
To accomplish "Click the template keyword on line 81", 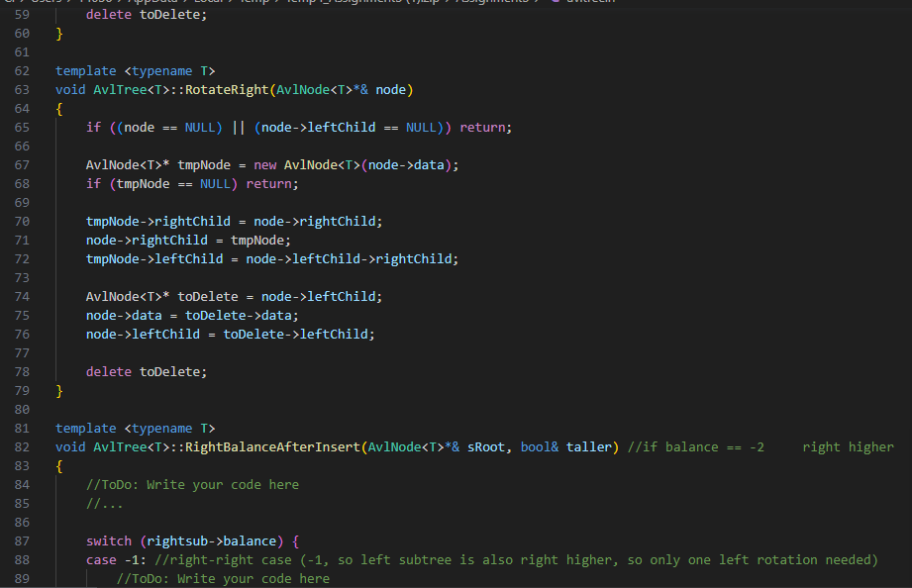I will [x=85, y=428].
